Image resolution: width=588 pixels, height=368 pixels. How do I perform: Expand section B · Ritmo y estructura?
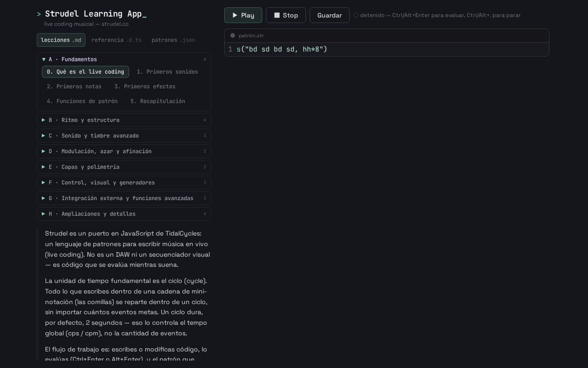point(124,120)
